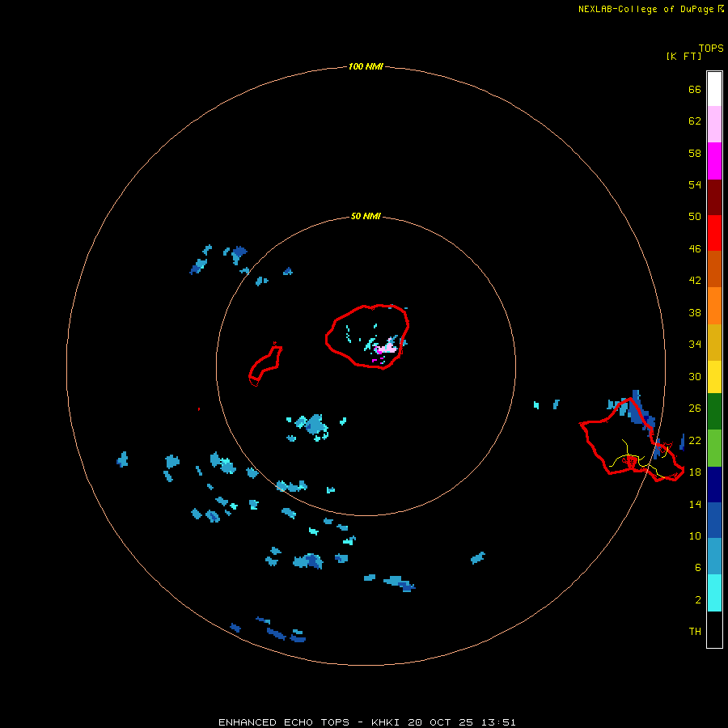Click the '10' legend value
This screenshot has width=728, height=728.
695,536
